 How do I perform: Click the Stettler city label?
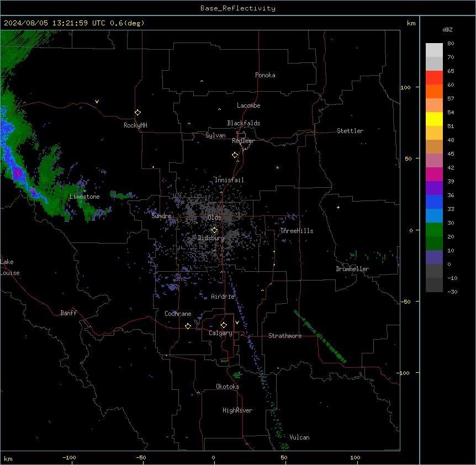[350, 131]
